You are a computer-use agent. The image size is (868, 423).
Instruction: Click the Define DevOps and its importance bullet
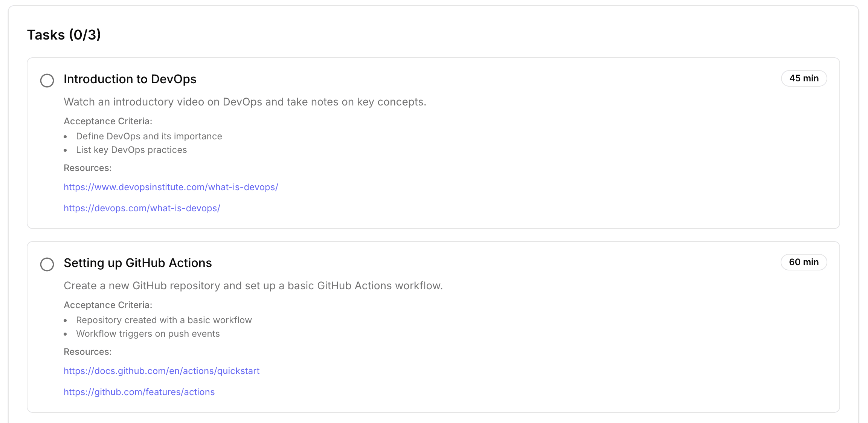(x=149, y=136)
